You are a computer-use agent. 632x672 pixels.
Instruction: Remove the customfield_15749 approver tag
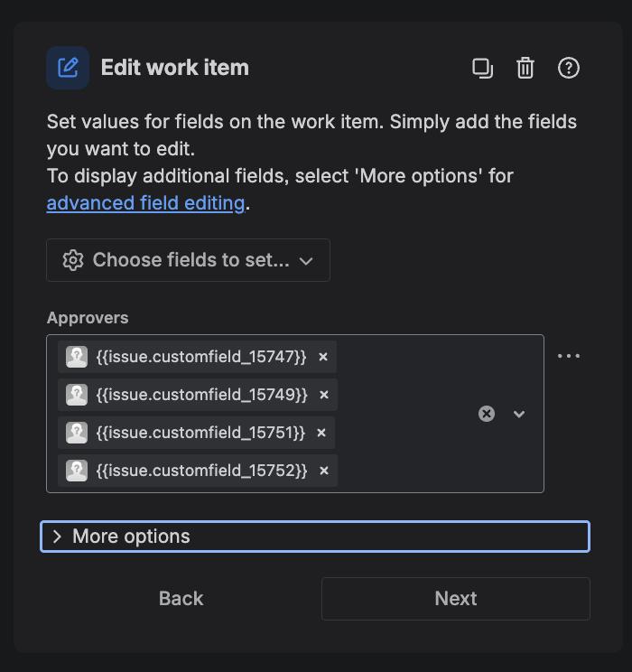coord(324,395)
